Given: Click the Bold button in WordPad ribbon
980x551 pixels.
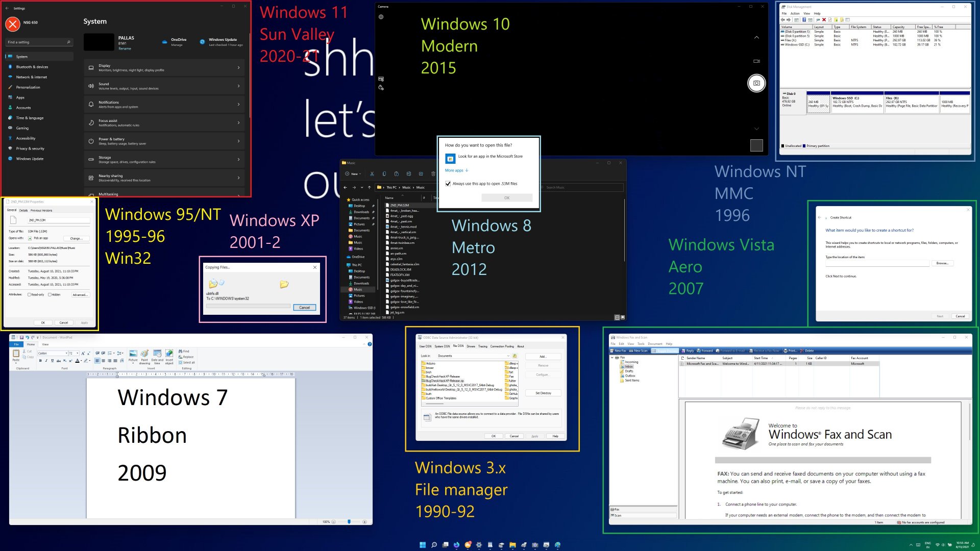Looking at the screenshot, I should pyautogui.click(x=40, y=361).
